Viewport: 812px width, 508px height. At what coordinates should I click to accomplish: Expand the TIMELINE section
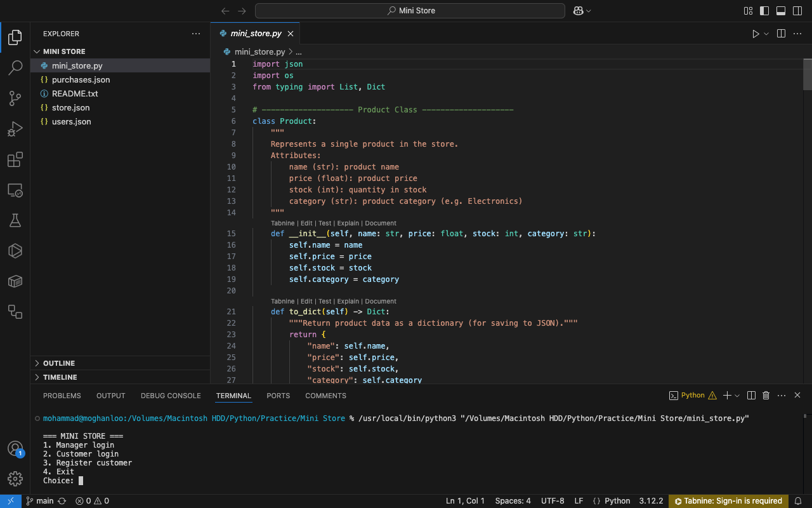pyautogui.click(x=60, y=377)
